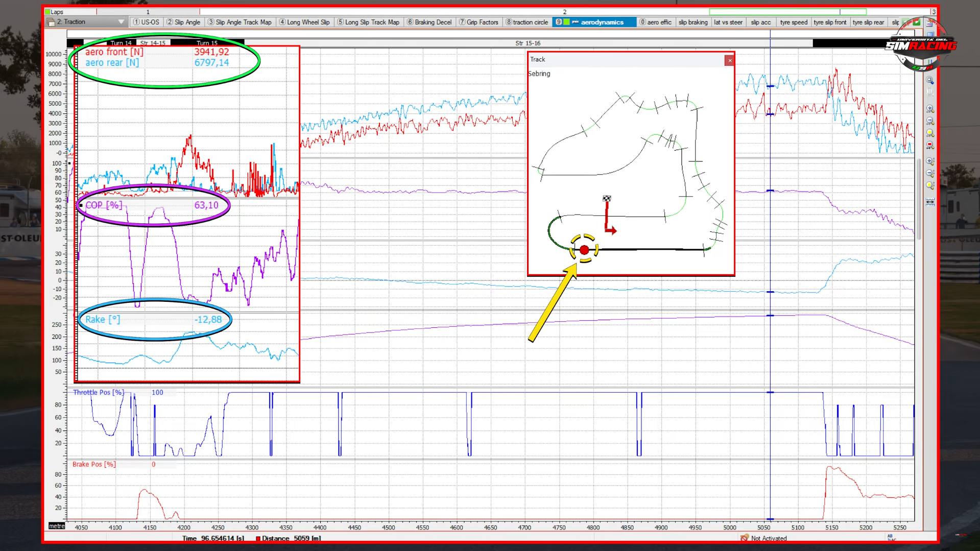Click horizontal zoom out icon
This screenshot has height=551, width=980.
930,121
